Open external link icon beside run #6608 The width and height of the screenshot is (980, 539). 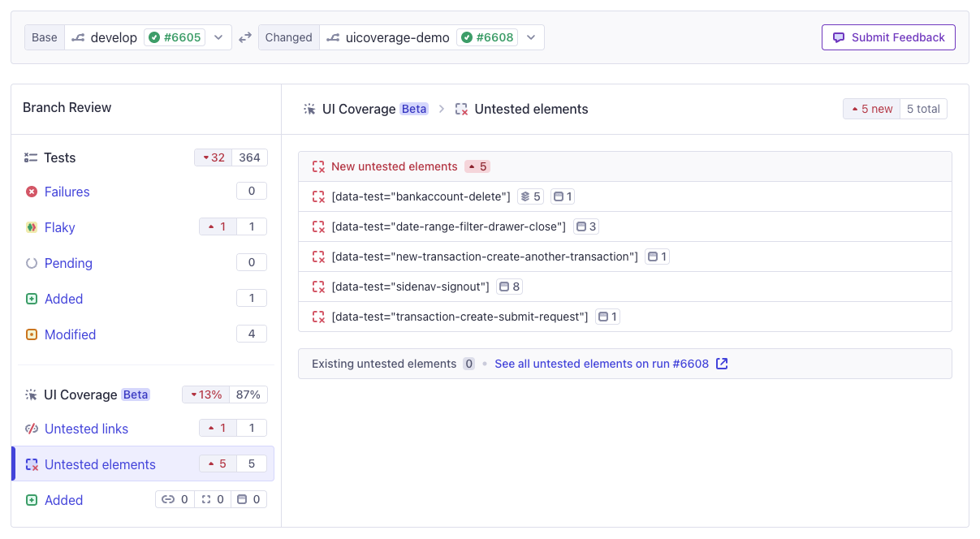tap(722, 363)
